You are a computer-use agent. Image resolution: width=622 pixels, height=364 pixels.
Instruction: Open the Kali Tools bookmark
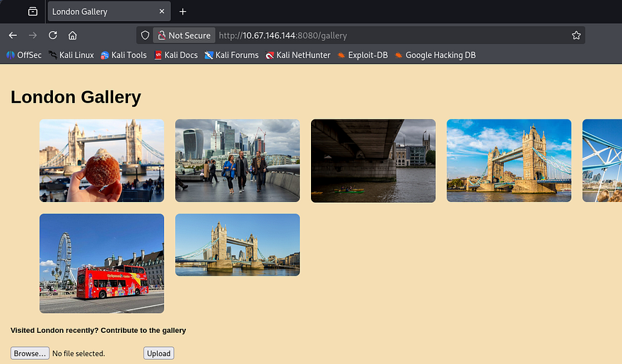(124, 55)
